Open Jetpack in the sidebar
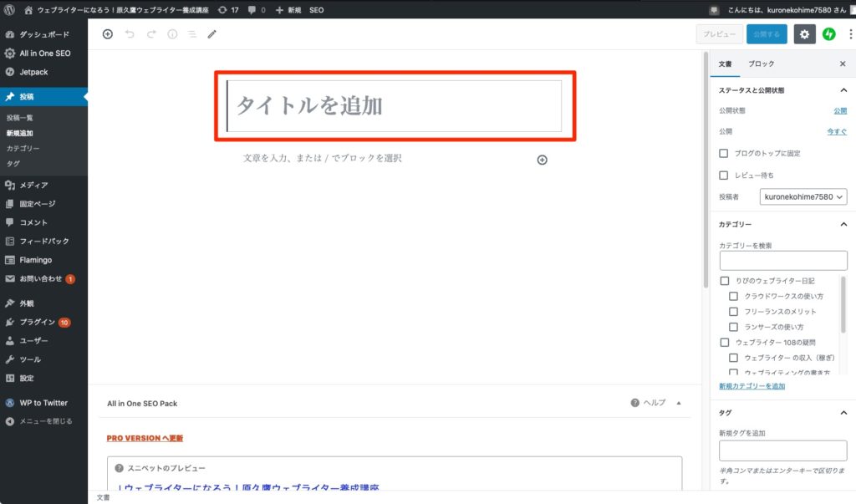Image resolution: width=856 pixels, height=504 pixels. 43,72
